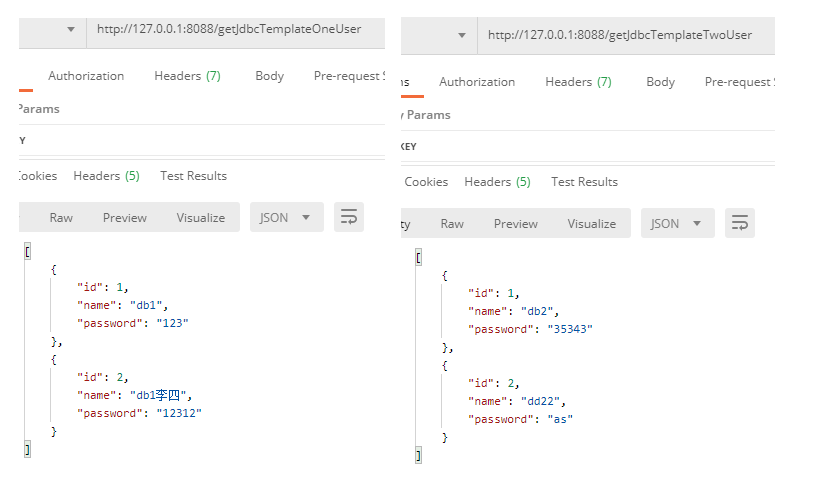The width and height of the screenshot is (819, 494).
Task: Click the wrap lines icon in right panel
Action: click(x=739, y=223)
